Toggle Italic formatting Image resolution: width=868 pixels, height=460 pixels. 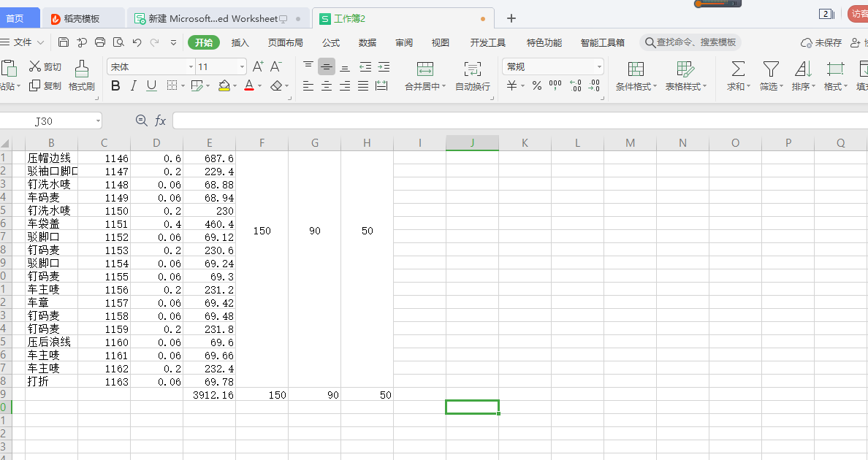click(134, 85)
